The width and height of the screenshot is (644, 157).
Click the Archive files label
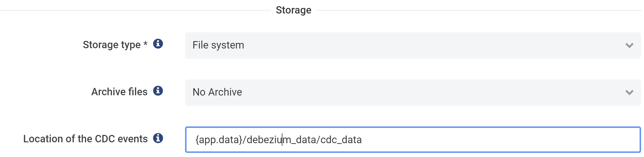(x=119, y=92)
